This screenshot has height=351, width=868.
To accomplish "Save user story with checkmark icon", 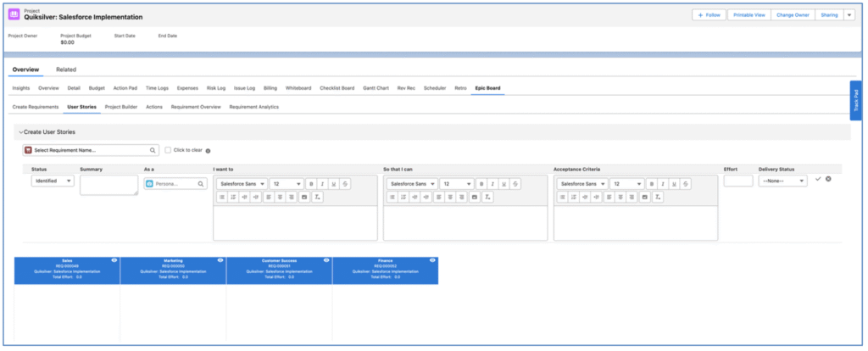I will pyautogui.click(x=818, y=179).
